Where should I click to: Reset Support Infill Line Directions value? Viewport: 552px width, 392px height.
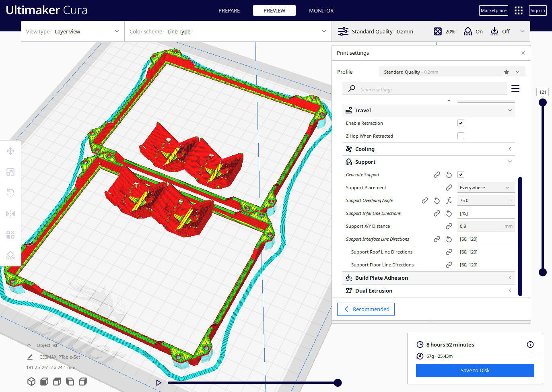tap(449, 213)
